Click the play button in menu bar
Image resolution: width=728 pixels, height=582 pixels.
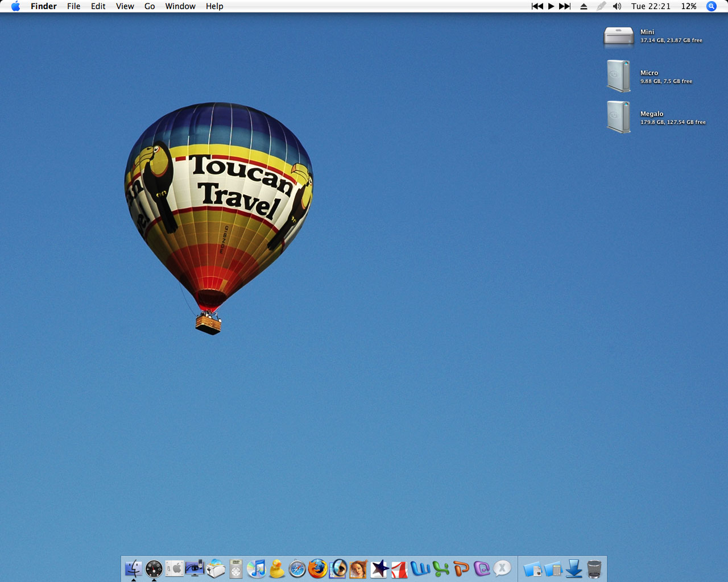point(551,6)
